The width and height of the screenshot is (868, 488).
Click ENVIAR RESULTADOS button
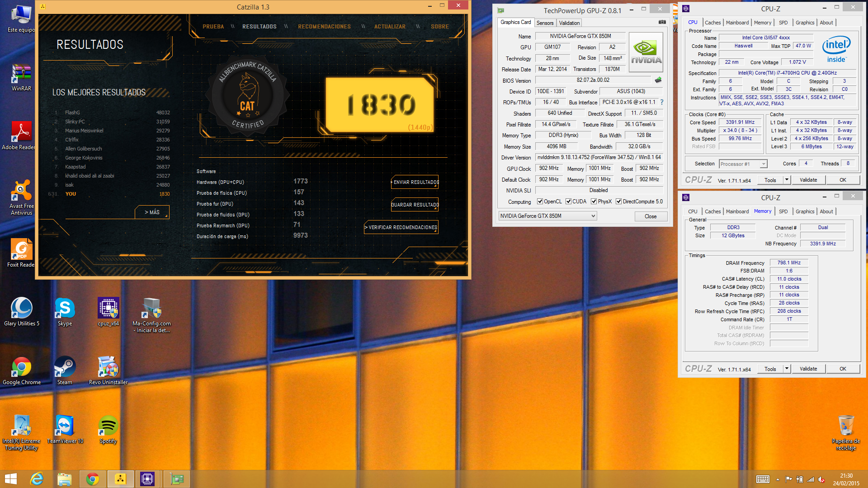(415, 182)
